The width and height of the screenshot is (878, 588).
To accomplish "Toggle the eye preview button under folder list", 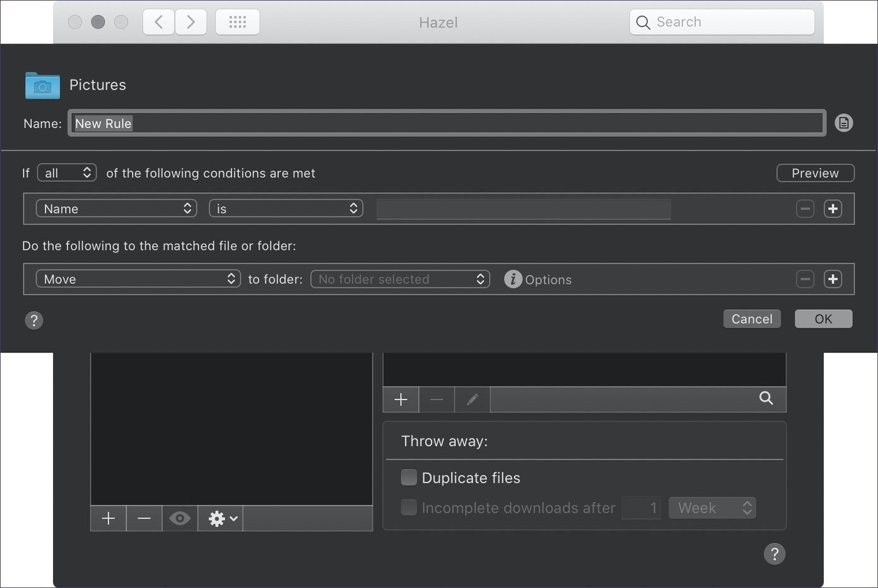I will (x=180, y=518).
